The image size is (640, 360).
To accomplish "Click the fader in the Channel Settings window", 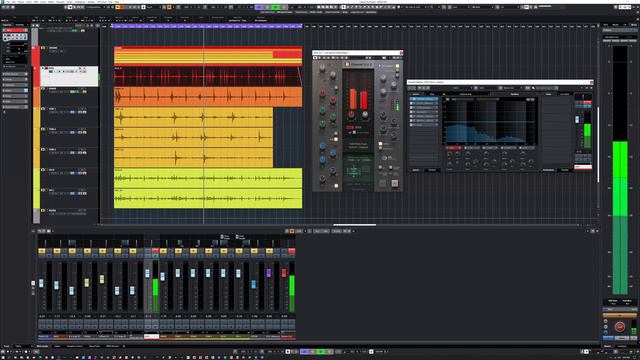I will click(x=577, y=120).
